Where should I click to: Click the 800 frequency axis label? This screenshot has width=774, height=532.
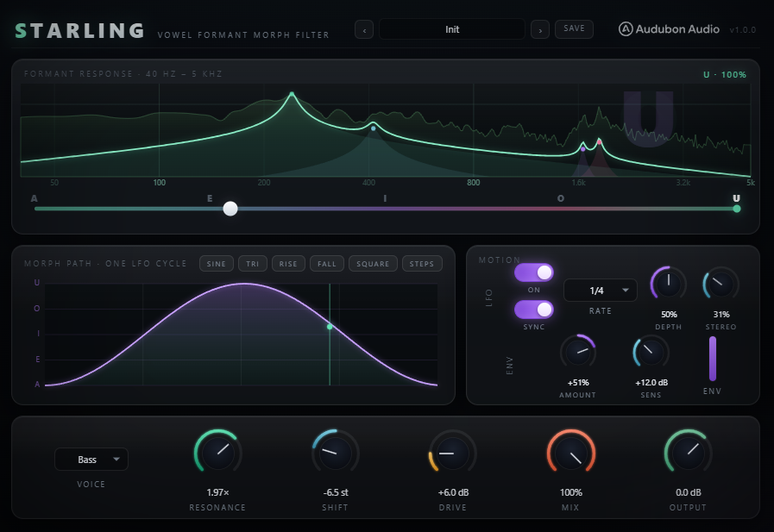pyautogui.click(x=473, y=183)
